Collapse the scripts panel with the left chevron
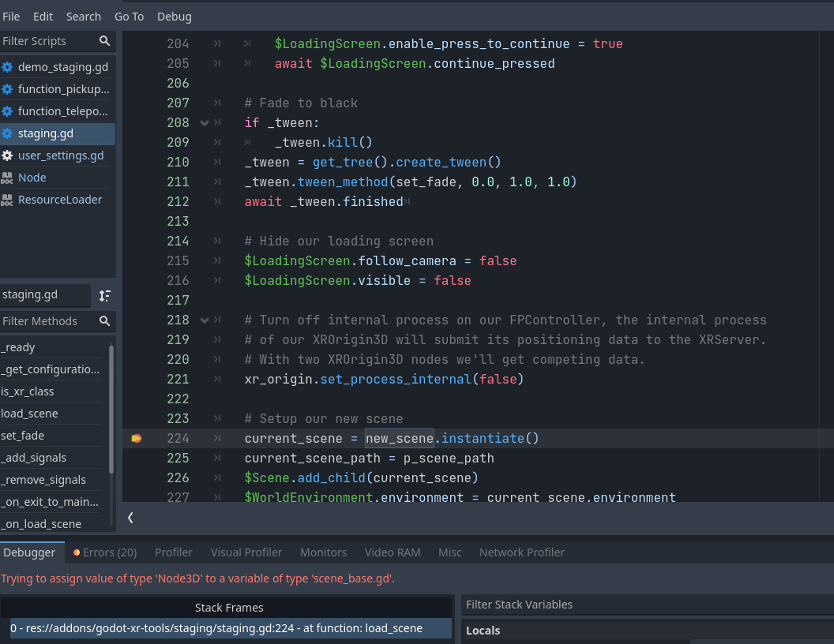This screenshot has width=834, height=644. (x=130, y=519)
